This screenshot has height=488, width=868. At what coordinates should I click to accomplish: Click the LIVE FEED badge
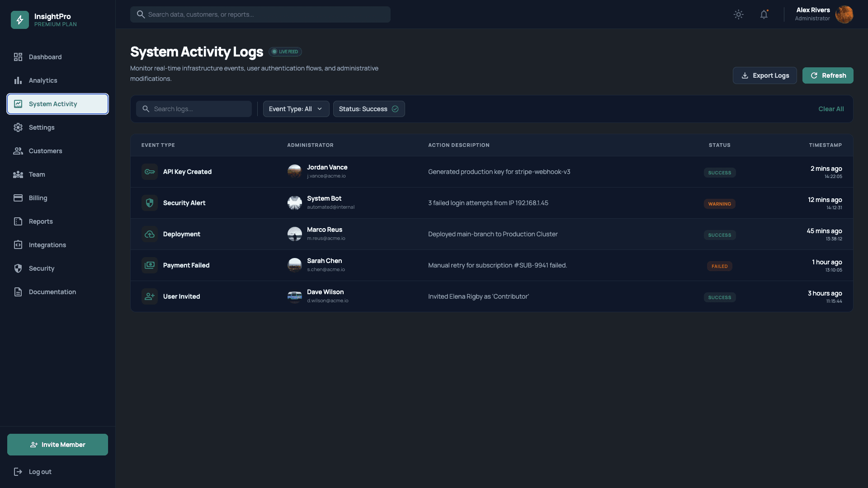[285, 52]
